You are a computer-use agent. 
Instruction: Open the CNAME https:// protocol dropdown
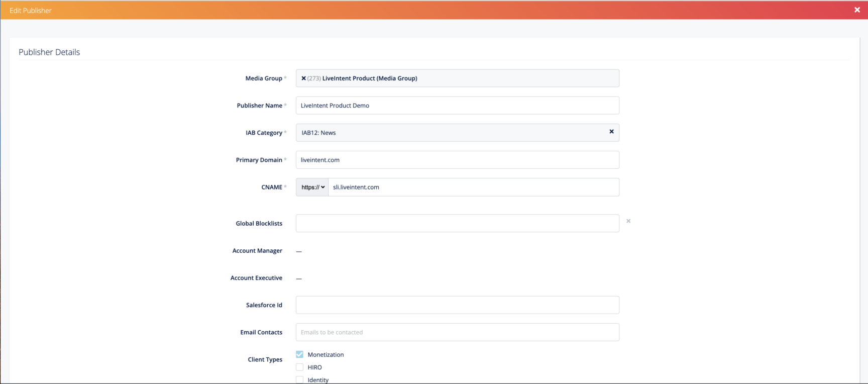(x=312, y=187)
